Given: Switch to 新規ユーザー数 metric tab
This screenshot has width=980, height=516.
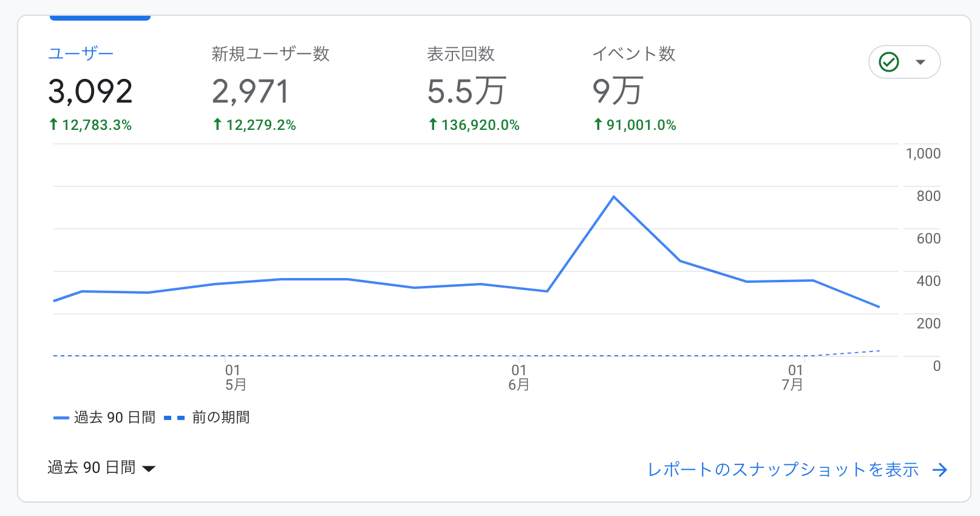Looking at the screenshot, I should (x=270, y=54).
